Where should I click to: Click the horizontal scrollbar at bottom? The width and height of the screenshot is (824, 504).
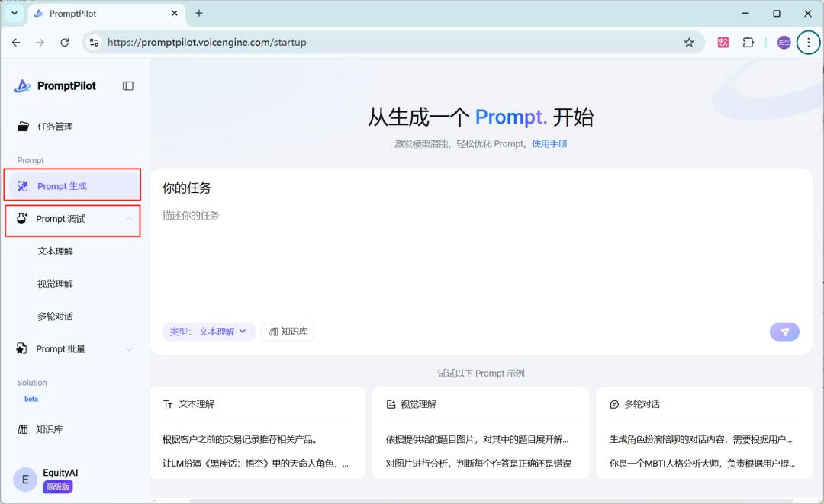pos(491,501)
